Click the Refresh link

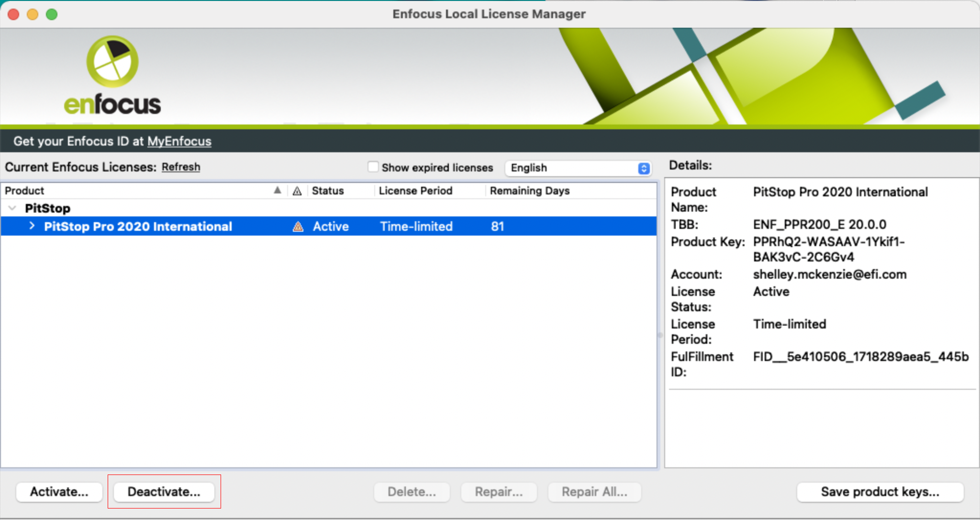pos(180,167)
